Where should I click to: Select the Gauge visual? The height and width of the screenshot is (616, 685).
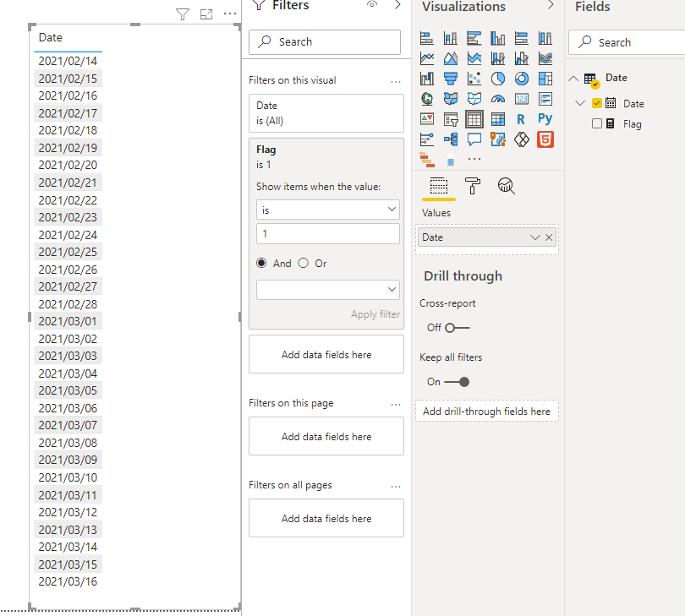pos(497,99)
